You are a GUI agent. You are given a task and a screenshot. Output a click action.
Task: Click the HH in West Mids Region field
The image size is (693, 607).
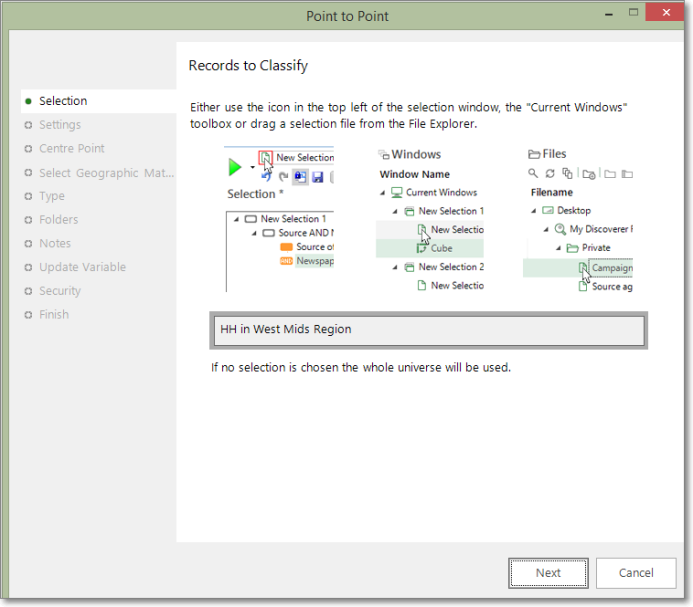428,330
